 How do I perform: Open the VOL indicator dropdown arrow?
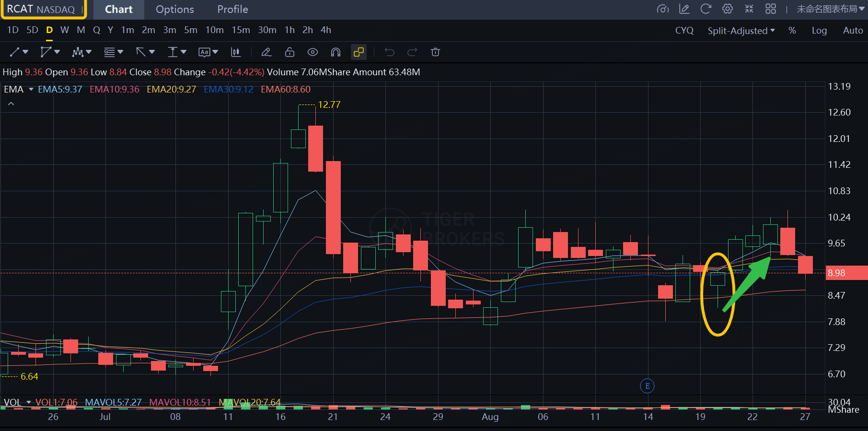(29, 402)
